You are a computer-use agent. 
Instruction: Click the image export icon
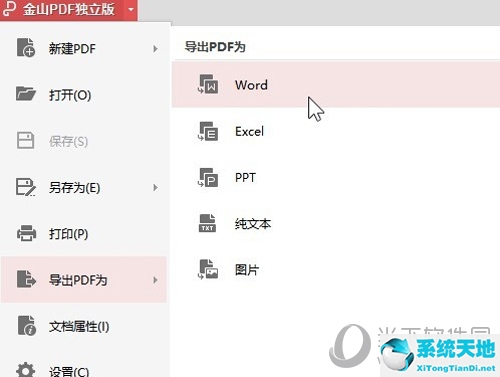point(208,269)
